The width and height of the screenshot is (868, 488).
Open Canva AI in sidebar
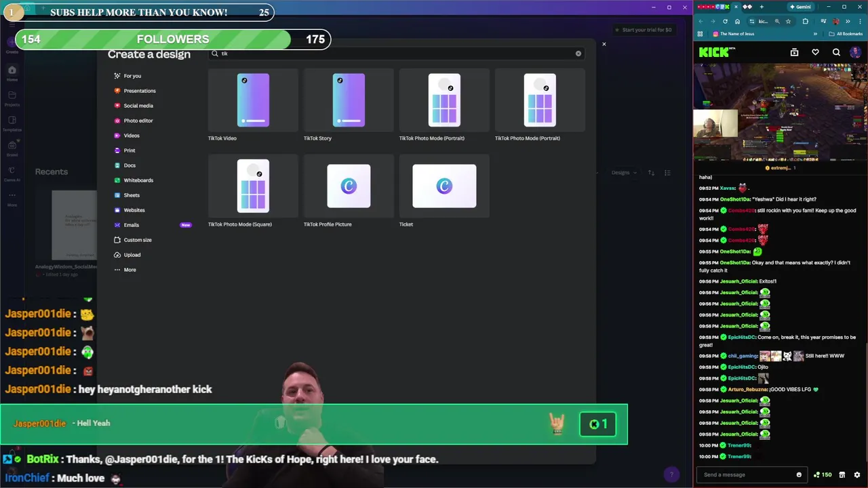pos(12,174)
